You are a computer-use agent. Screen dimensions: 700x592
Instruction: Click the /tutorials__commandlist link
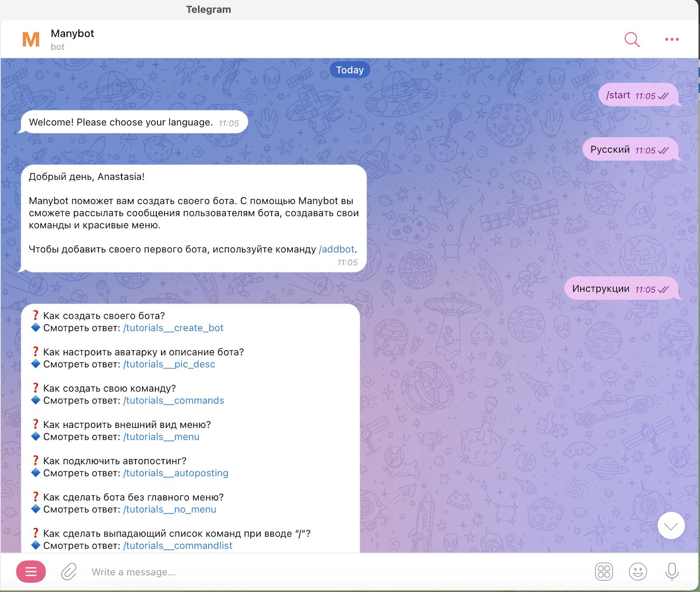click(178, 546)
